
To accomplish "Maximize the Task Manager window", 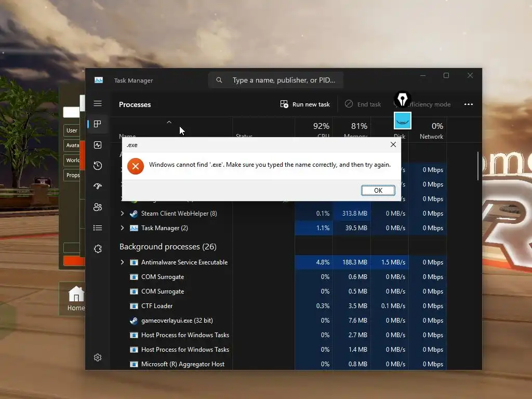I will tap(446, 75).
